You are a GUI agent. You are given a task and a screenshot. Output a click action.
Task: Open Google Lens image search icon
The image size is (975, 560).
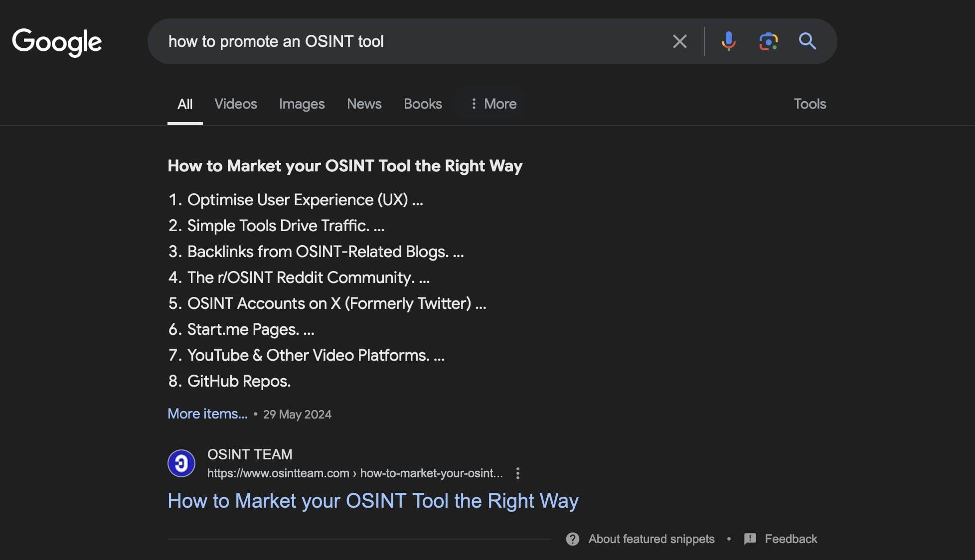pyautogui.click(x=768, y=41)
